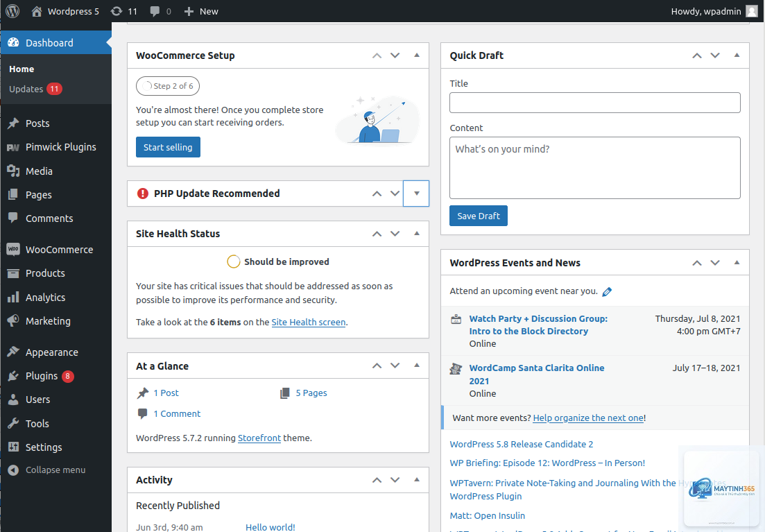Image resolution: width=765 pixels, height=532 pixels.
Task: Collapse the WooCommerce Setup panel toggle
Action: click(x=417, y=55)
